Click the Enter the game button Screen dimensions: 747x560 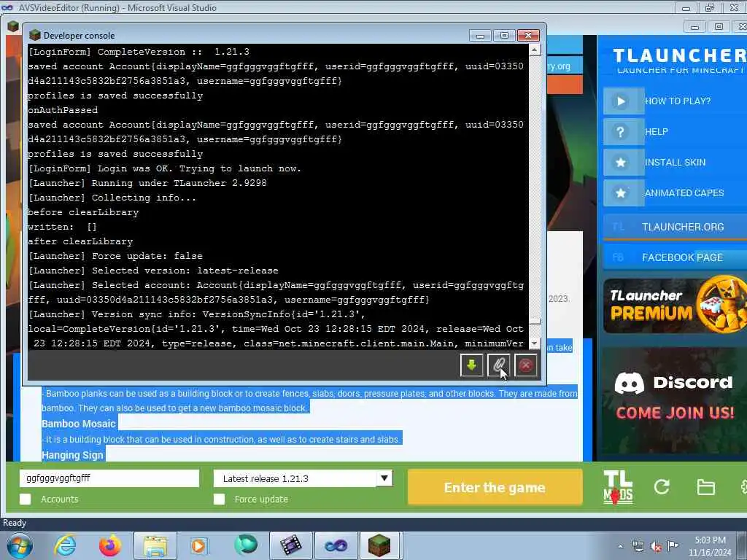(x=495, y=487)
